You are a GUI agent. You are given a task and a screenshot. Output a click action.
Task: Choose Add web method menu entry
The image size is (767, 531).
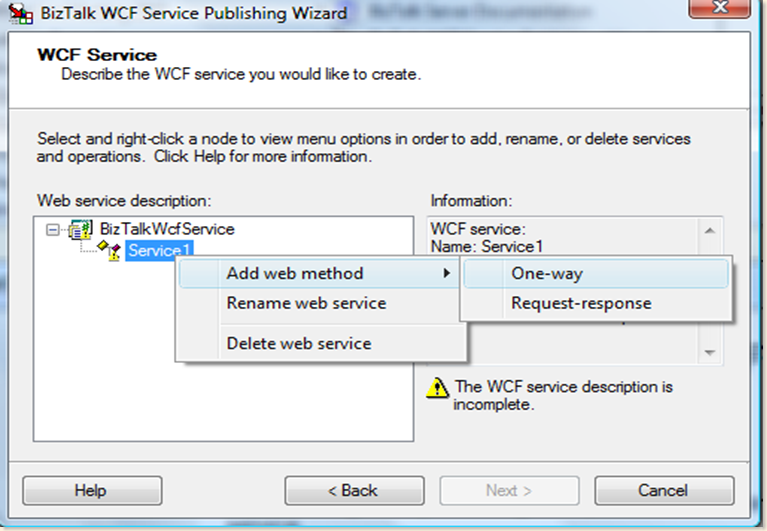point(320,273)
